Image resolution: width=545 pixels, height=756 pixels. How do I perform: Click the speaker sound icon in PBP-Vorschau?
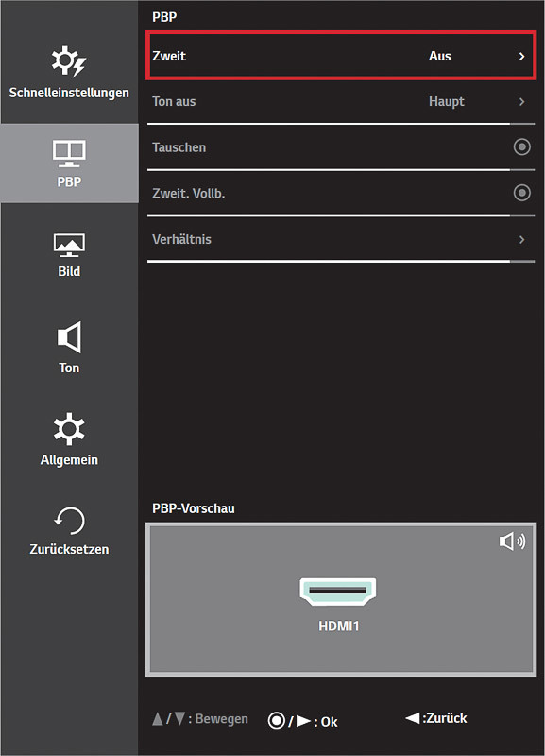point(512,541)
